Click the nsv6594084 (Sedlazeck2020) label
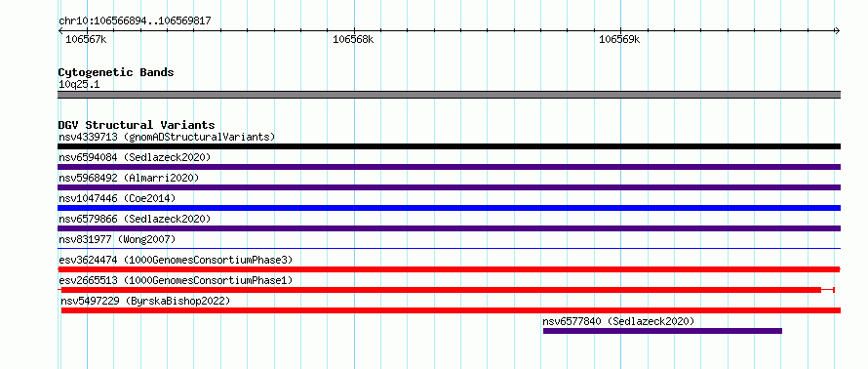 click(x=135, y=157)
